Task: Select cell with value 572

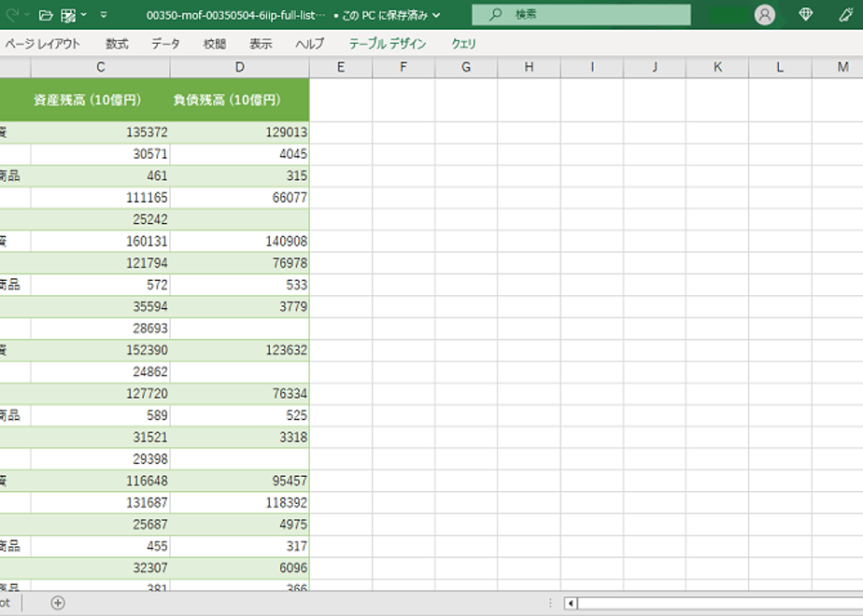Action: 100,285
